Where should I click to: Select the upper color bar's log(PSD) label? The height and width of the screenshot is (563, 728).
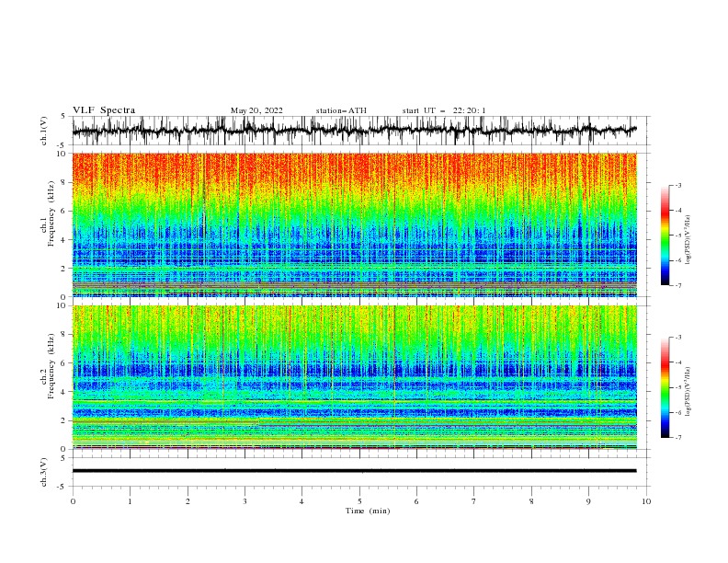[688, 240]
